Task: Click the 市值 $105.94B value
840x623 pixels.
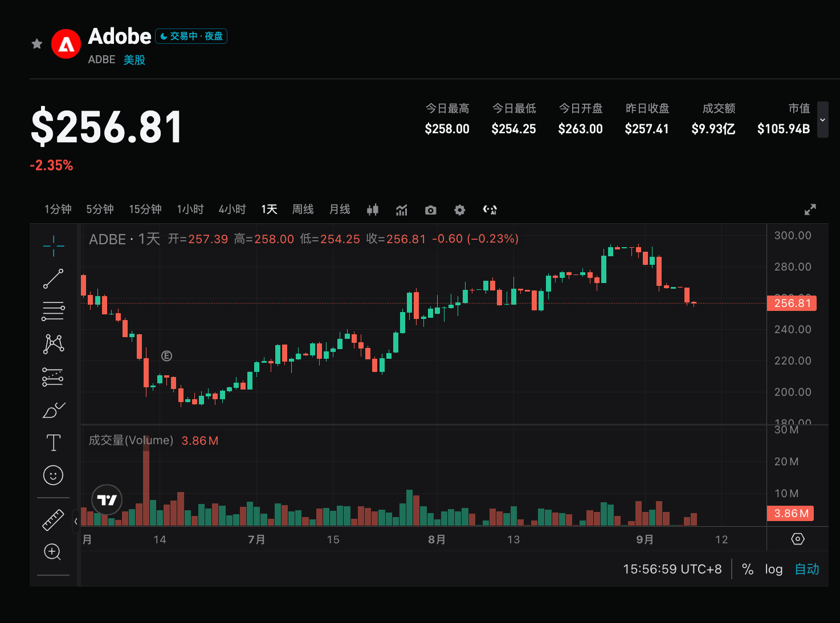Action: (x=784, y=129)
